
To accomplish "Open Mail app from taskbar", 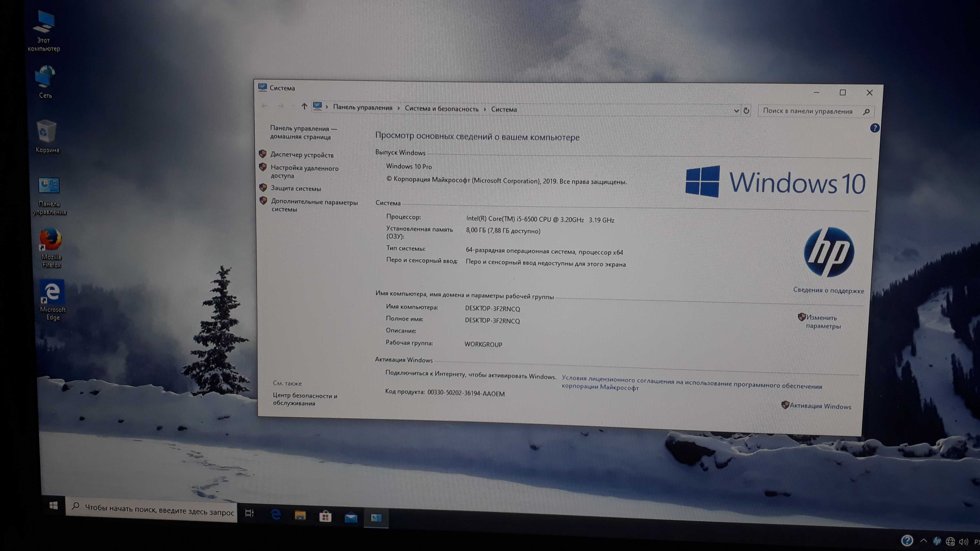I will point(351,518).
